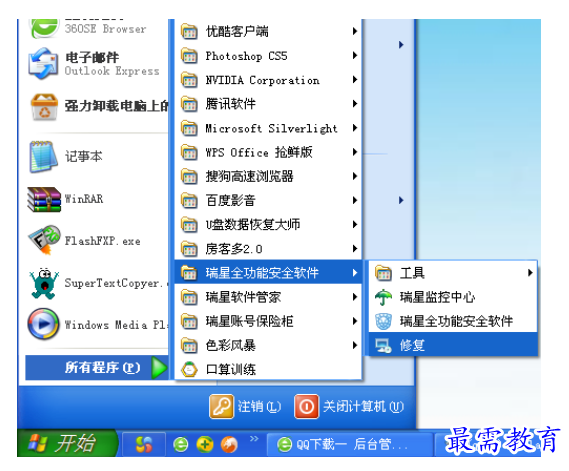Screen dimensions: 569x471
Task: Click the uninstall tool recycle-bin icon
Action: 44,107
